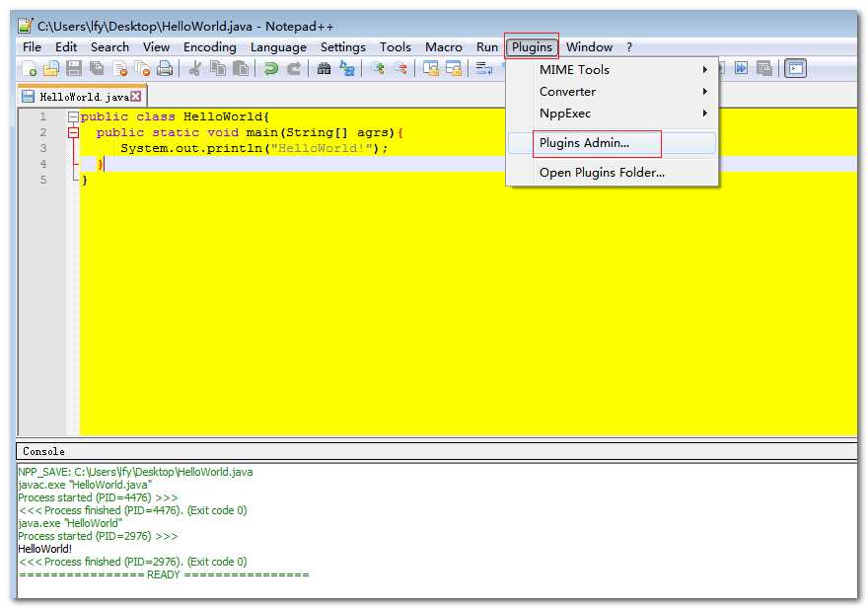This screenshot has width=868, height=609.
Task: Click the Cut scissors icon
Action: click(x=194, y=69)
